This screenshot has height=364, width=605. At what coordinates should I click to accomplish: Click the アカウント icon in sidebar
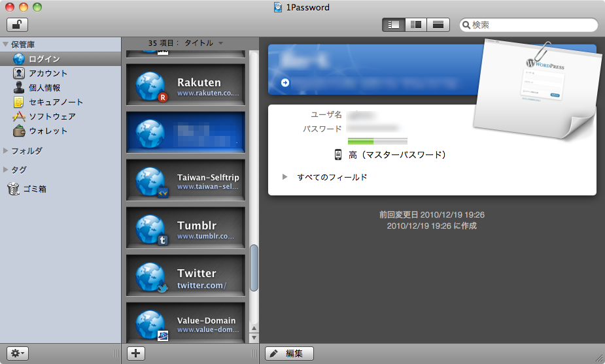[x=18, y=73]
